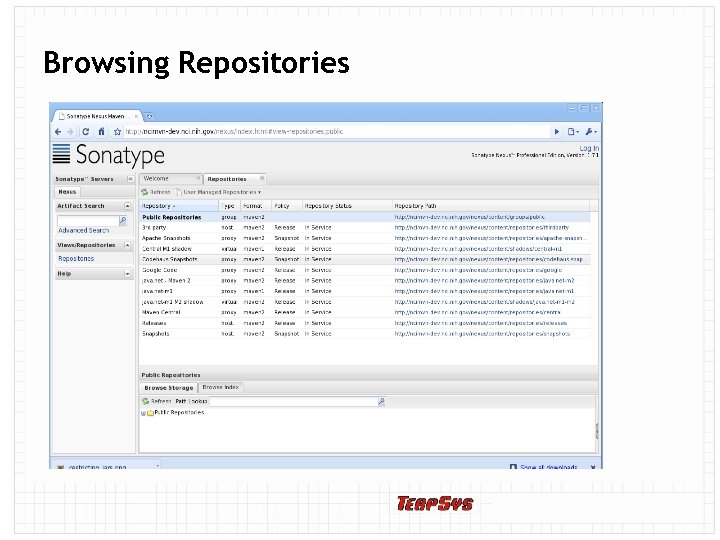Select the Google Code repository row
The width and height of the screenshot is (720, 540).
point(365,270)
